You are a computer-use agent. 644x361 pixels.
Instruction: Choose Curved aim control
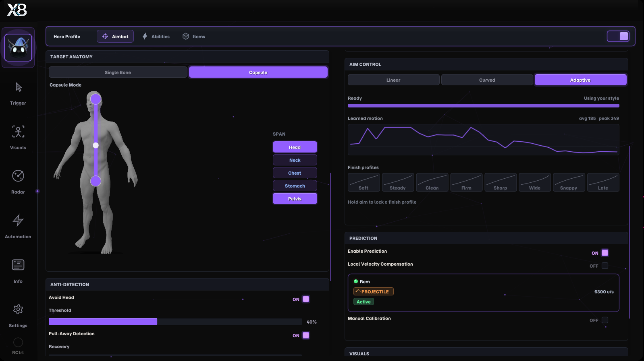(487, 80)
